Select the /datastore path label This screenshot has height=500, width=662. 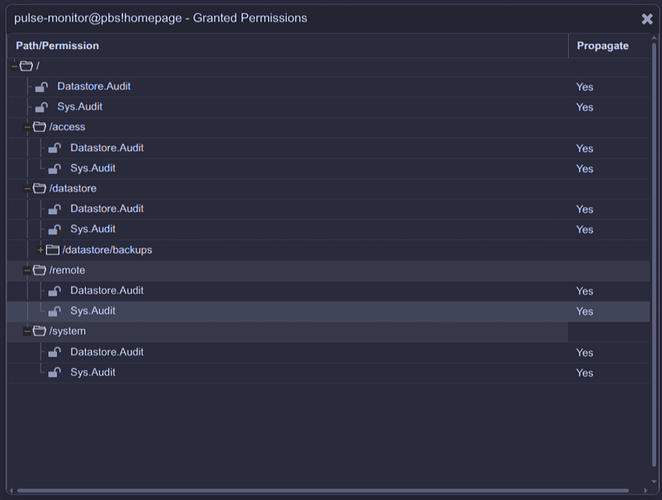tap(73, 188)
